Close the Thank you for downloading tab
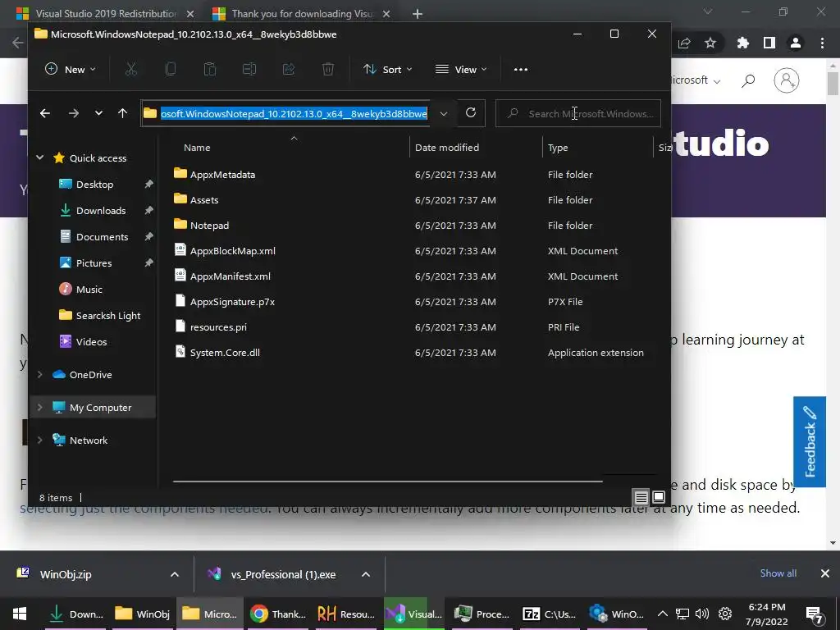This screenshot has height=630, width=840. (386, 14)
